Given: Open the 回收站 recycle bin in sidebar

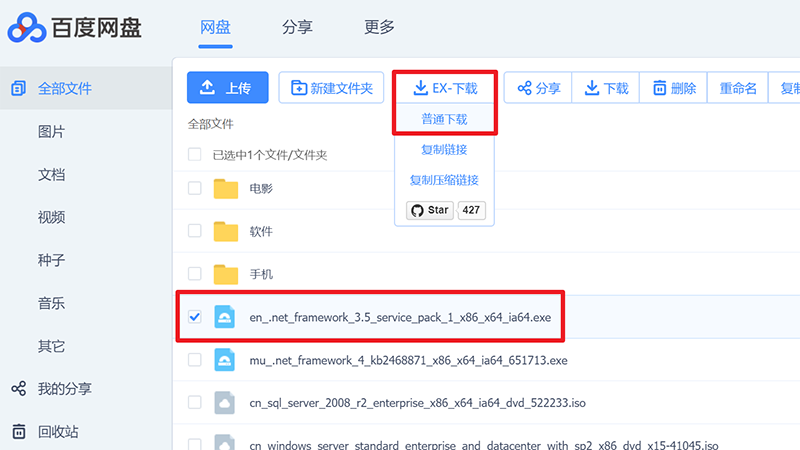Looking at the screenshot, I should tap(58, 432).
